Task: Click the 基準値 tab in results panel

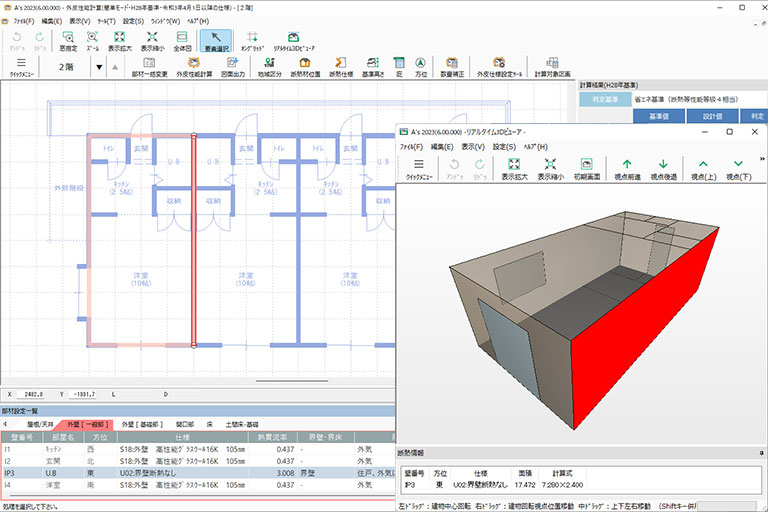Action: [659, 116]
